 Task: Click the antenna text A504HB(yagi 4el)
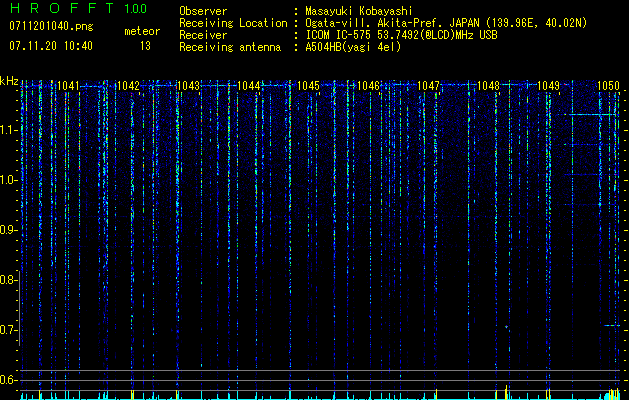[353, 47]
